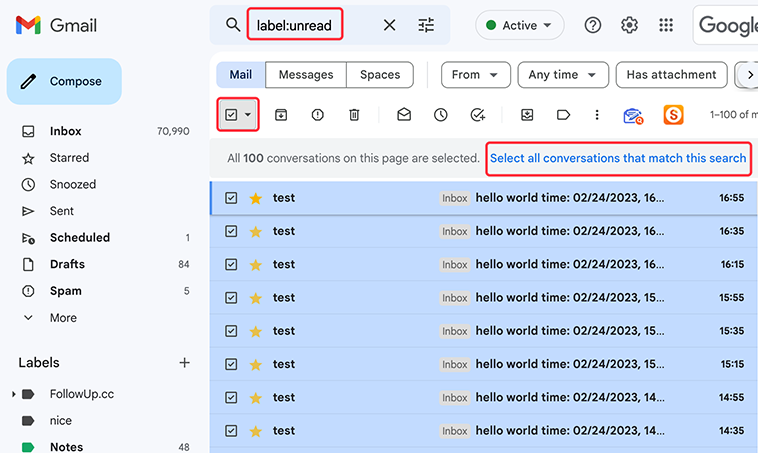This screenshot has width=758, height=453.
Task: Clear the search with the X icon
Action: pos(389,25)
